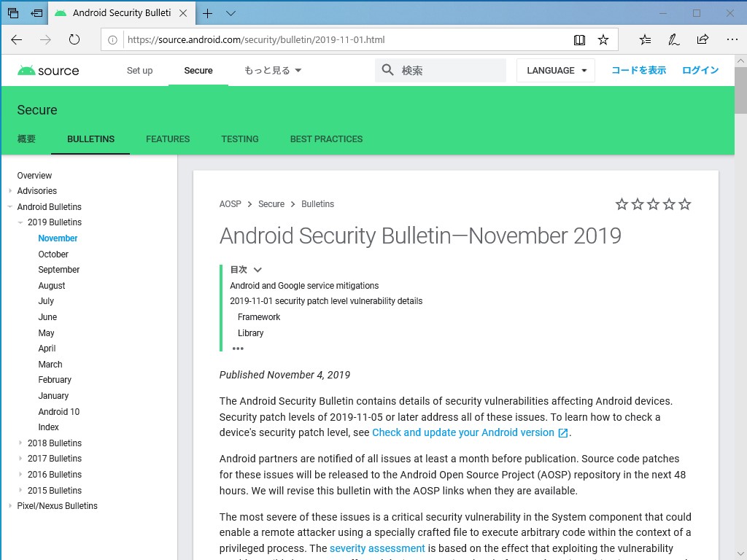Expand the Pixel/Nexus Bulletins section
Image resolution: width=747 pixels, height=560 pixels.
pyautogui.click(x=10, y=506)
